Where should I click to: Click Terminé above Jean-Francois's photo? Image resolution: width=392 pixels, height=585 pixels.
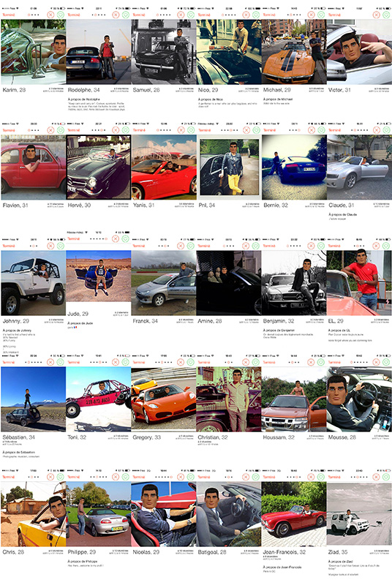[269, 478]
